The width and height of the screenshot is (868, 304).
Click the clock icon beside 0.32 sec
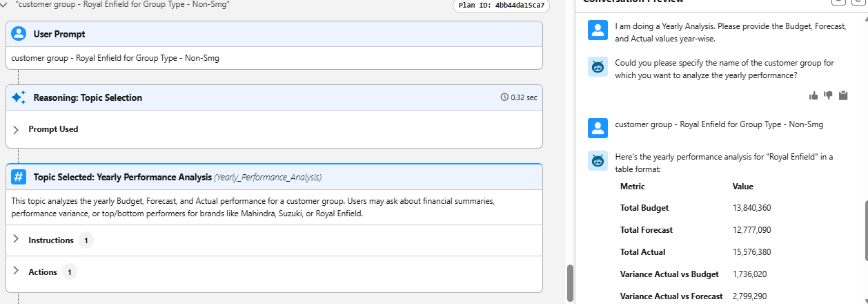pos(504,97)
